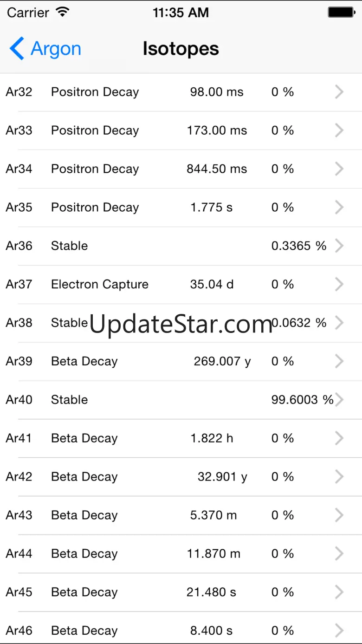This screenshot has width=362, height=644.
Task: Open Ar32 details via its chevron
Action: point(339,92)
